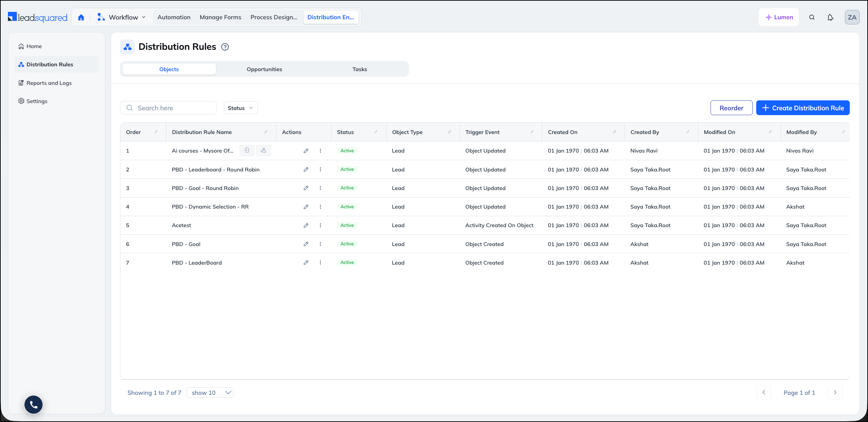Viewport: 868px width, 422px height.
Task: Click the Acetest rule name
Action: pos(181,225)
